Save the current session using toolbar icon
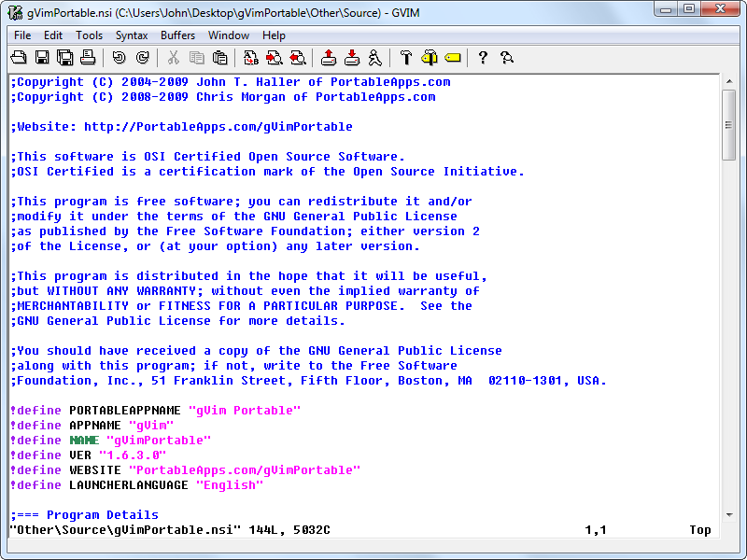 tap(351, 57)
